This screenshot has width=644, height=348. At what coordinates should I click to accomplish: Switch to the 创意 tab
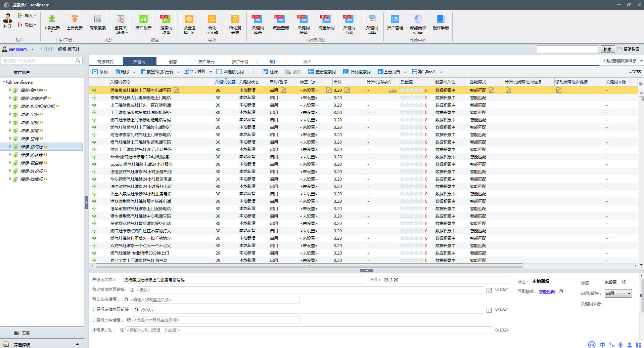tap(173, 62)
